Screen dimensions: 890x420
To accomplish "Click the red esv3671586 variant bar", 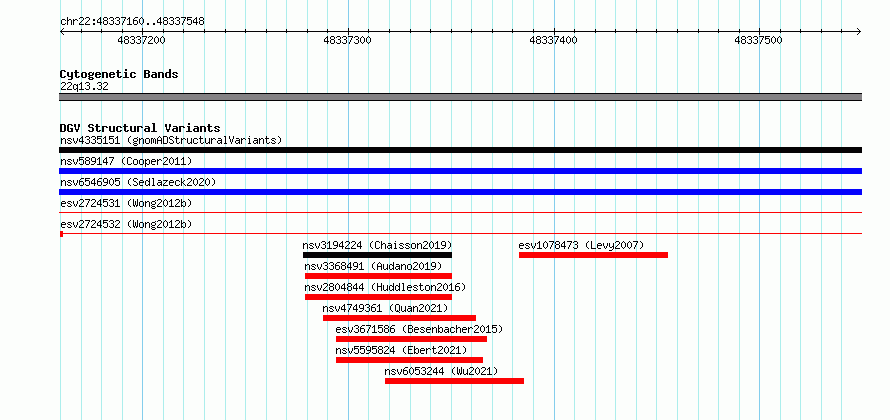I will tap(412, 339).
